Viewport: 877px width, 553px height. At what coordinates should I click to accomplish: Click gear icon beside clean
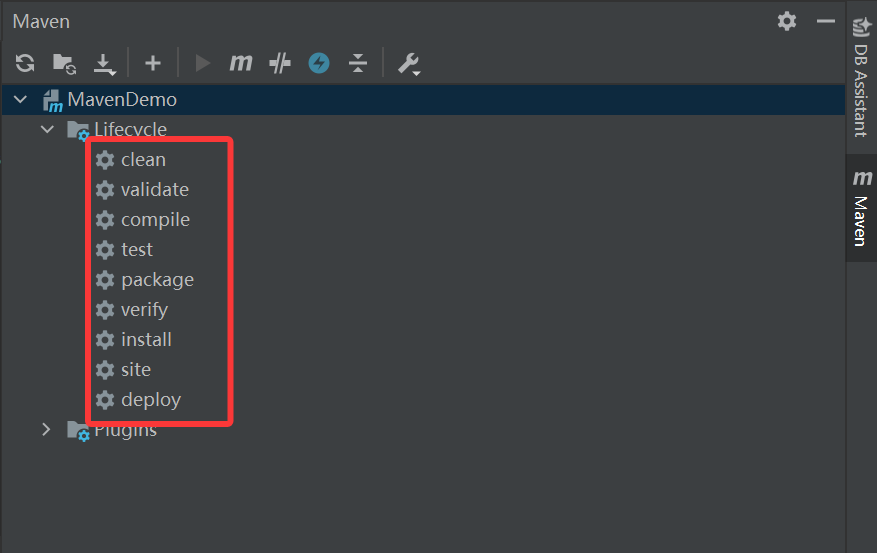point(105,160)
